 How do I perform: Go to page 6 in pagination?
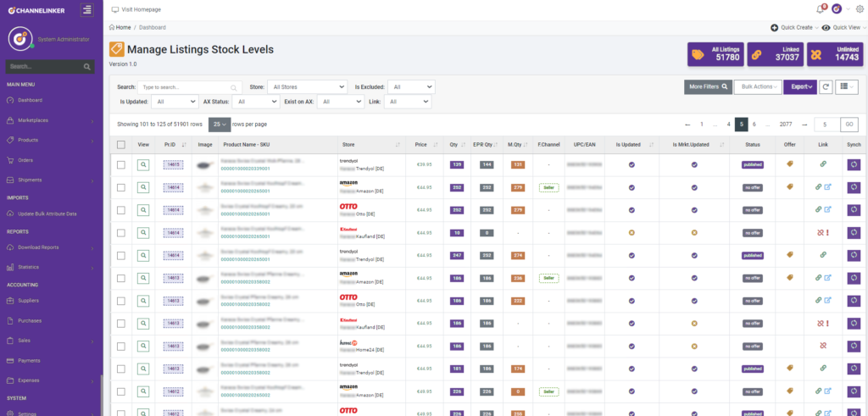coord(754,124)
